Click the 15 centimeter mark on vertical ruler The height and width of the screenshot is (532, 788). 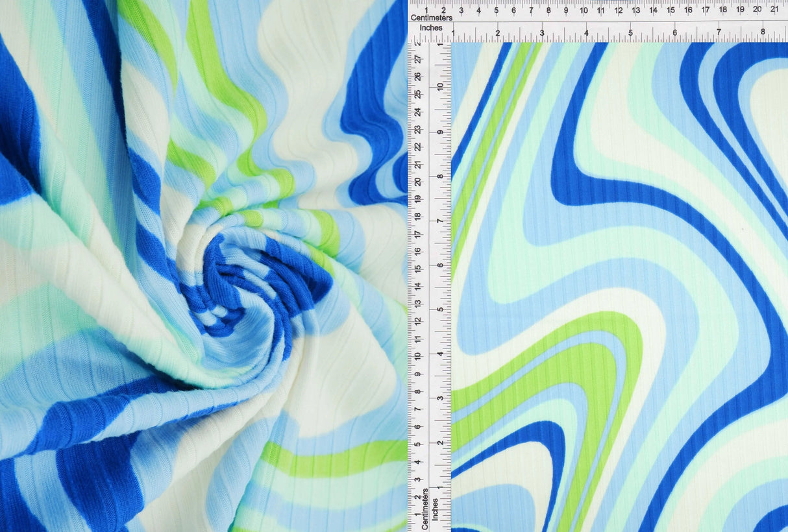[x=418, y=268]
